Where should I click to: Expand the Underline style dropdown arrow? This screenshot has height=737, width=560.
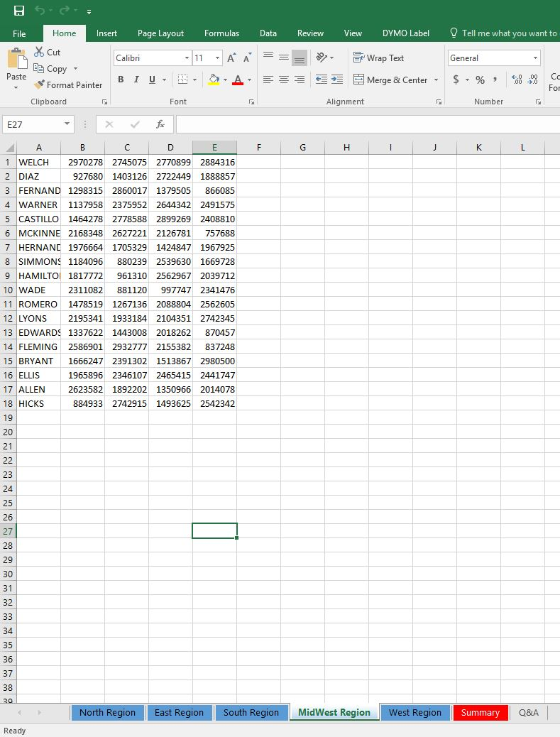click(164, 80)
